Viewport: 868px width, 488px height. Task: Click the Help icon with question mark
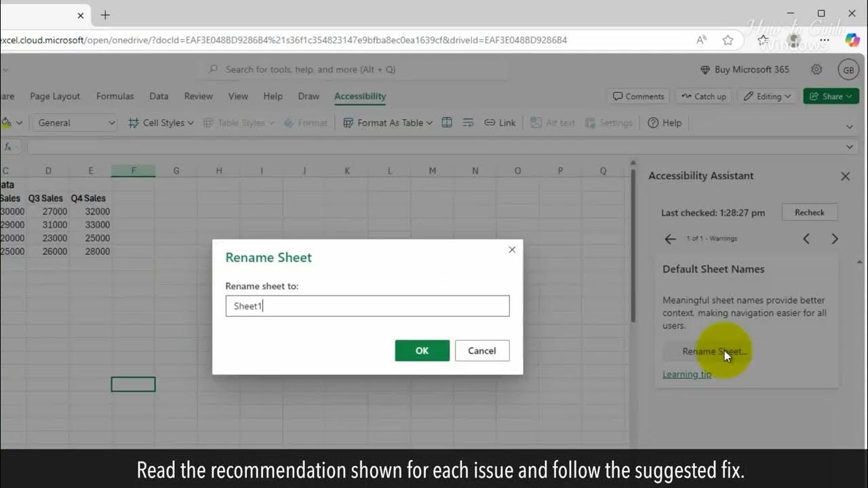[x=664, y=123]
